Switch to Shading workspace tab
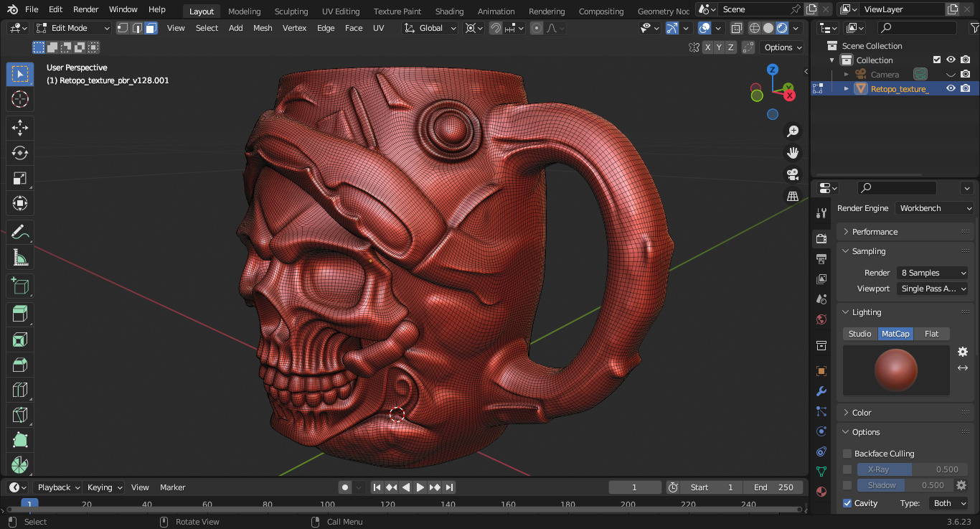This screenshot has width=980, height=529. [x=449, y=11]
